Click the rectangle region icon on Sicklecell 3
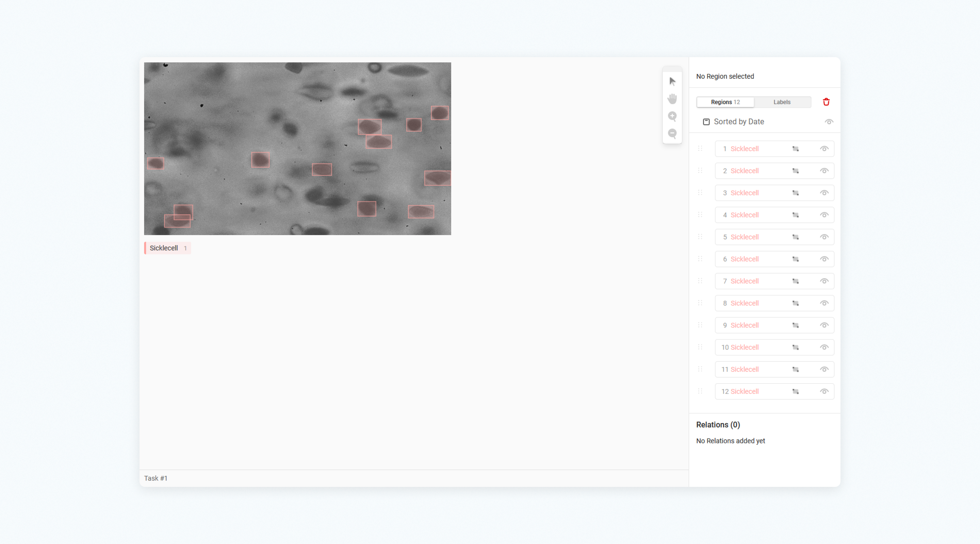 pyautogui.click(x=796, y=193)
